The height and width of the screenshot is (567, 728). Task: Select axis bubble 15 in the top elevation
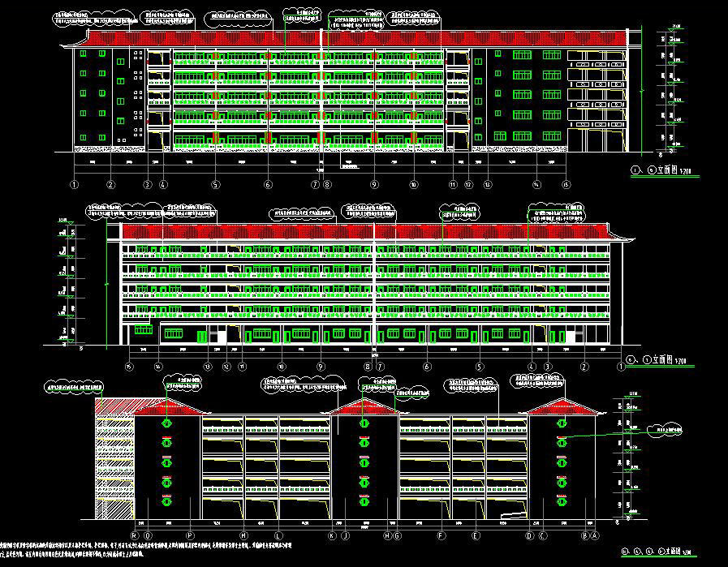pyautogui.click(x=566, y=185)
